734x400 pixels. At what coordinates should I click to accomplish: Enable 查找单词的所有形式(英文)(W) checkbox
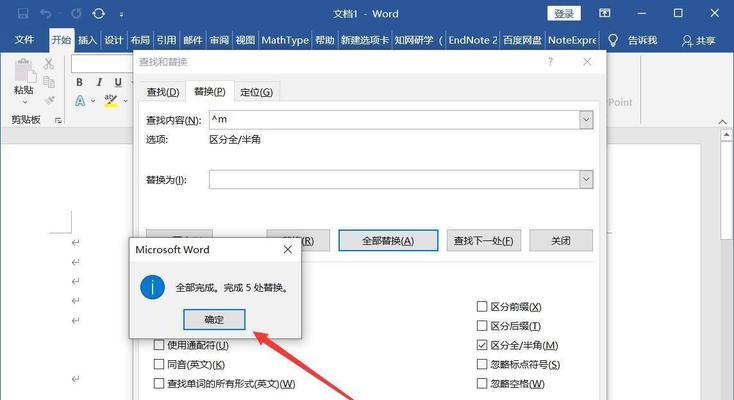[x=159, y=384]
